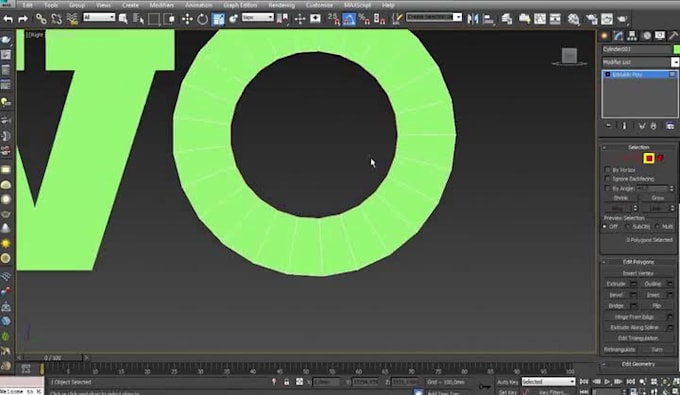Screen dimensions: 680x395
Task: Open the Views menu
Action: point(103,5)
